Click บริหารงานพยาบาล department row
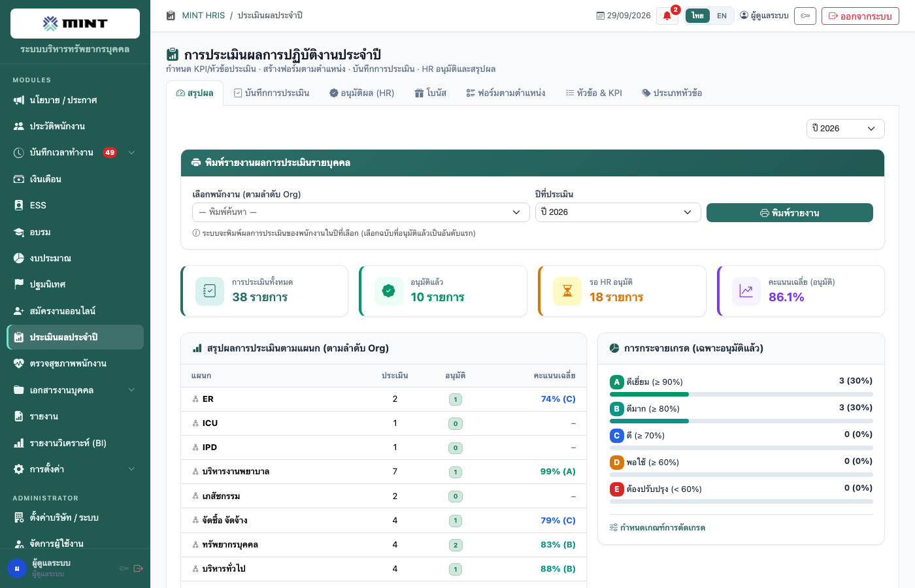The width and height of the screenshot is (915, 588). coord(384,472)
